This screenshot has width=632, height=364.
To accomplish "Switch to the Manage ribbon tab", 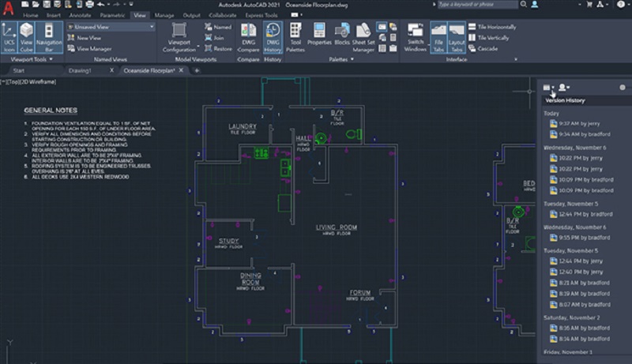I will tap(164, 15).
